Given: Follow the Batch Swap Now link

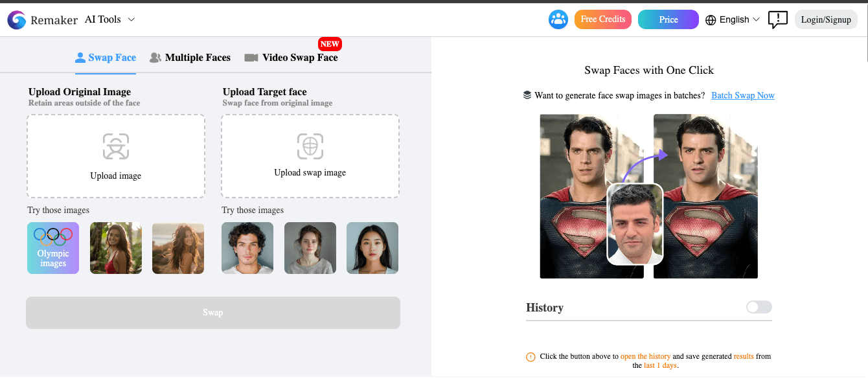Looking at the screenshot, I should coord(743,95).
